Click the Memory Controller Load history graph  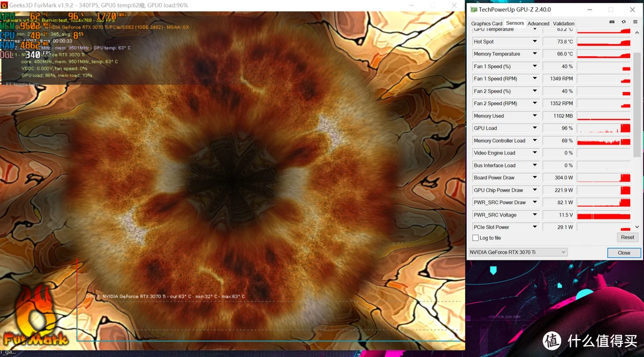[603, 141]
